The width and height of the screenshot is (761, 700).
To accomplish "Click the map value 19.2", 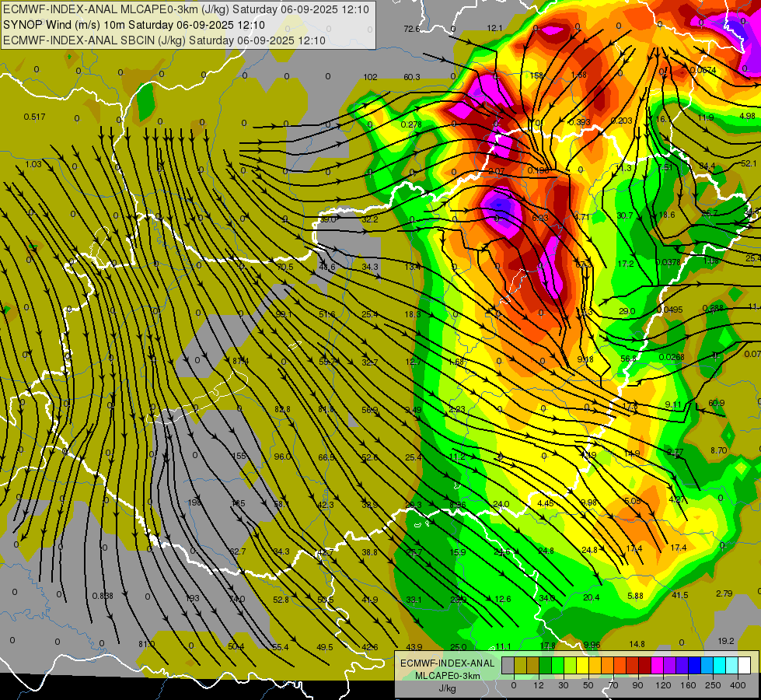I will [725, 641].
